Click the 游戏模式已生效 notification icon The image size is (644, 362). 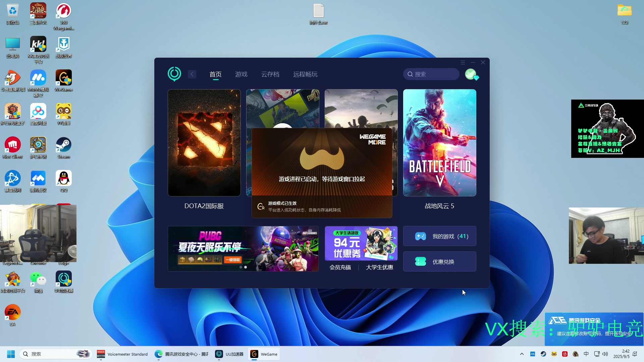click(261, 206)
